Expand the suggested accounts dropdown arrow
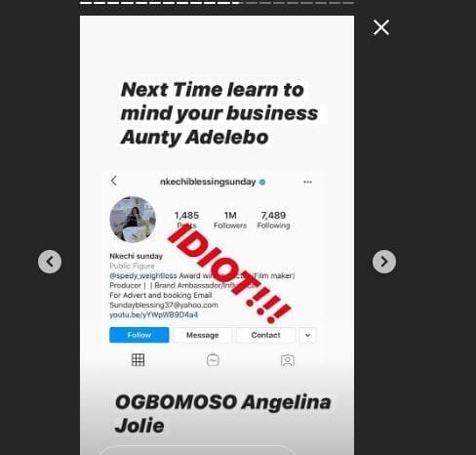The height and width of the screenshot is (455, 476). click(307, 335)
